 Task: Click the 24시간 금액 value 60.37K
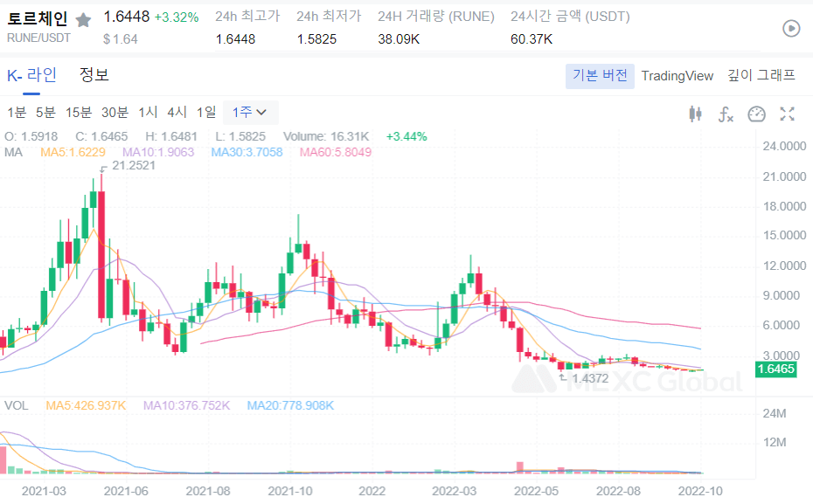[532, 39]
